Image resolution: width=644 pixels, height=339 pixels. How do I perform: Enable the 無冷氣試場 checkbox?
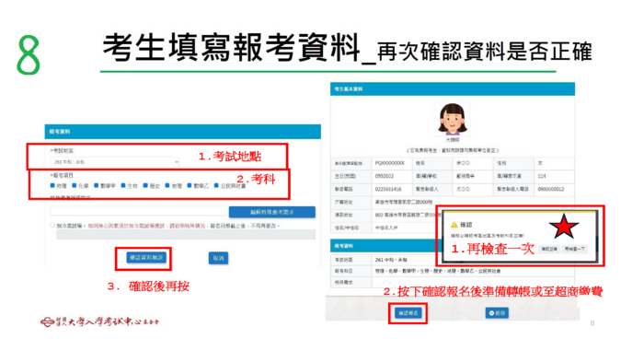52,226
